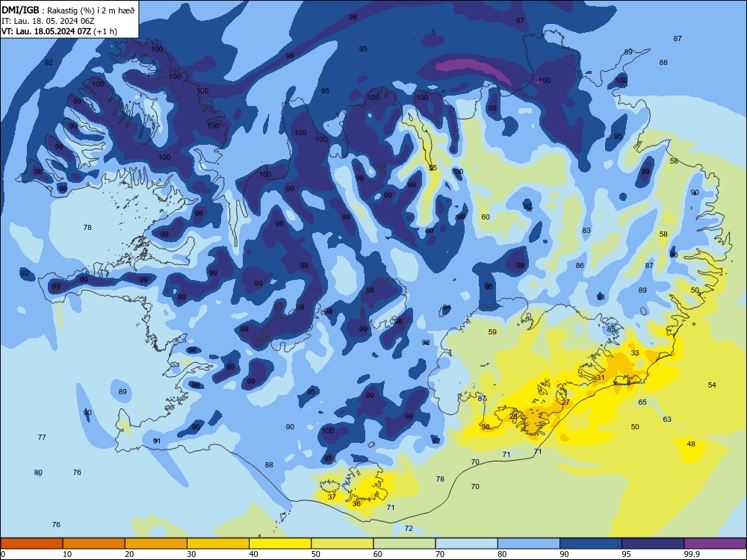Click the 40–50 bright yellow legend swatch
The image size is (747, 560).
280,544
